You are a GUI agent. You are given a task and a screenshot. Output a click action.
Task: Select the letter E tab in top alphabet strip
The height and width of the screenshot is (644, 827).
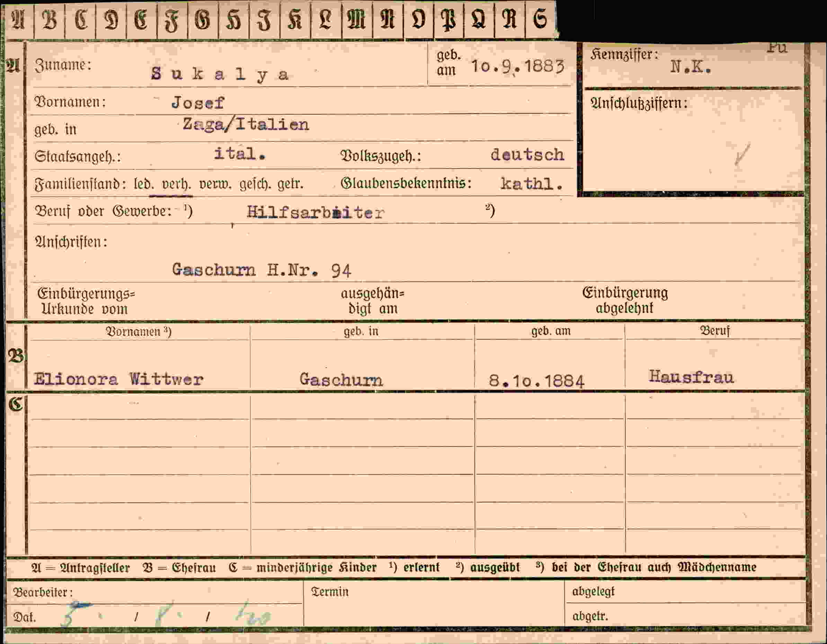(x=142, y=20)
